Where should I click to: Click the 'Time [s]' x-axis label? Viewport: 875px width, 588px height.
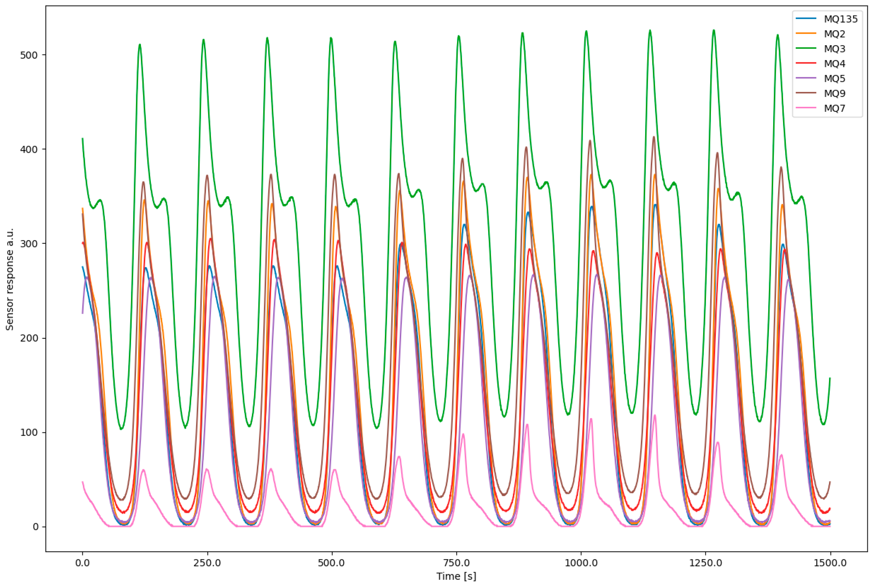[456, 576]
